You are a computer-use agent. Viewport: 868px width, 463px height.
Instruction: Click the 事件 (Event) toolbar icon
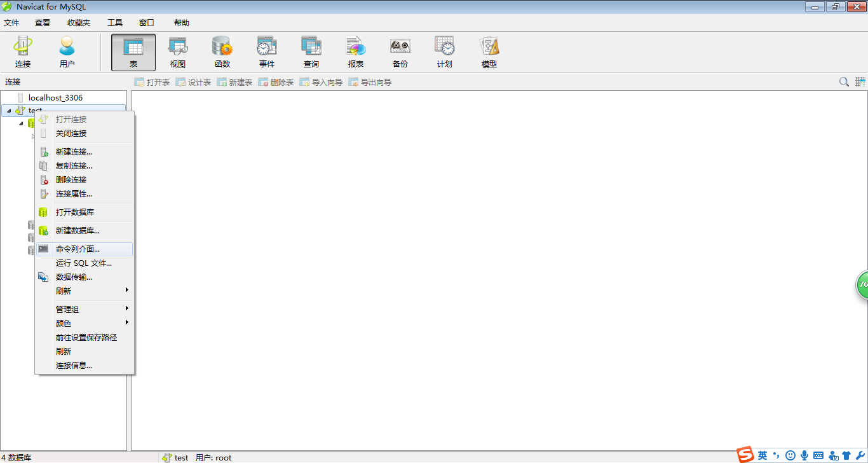[x=267, y=52]
